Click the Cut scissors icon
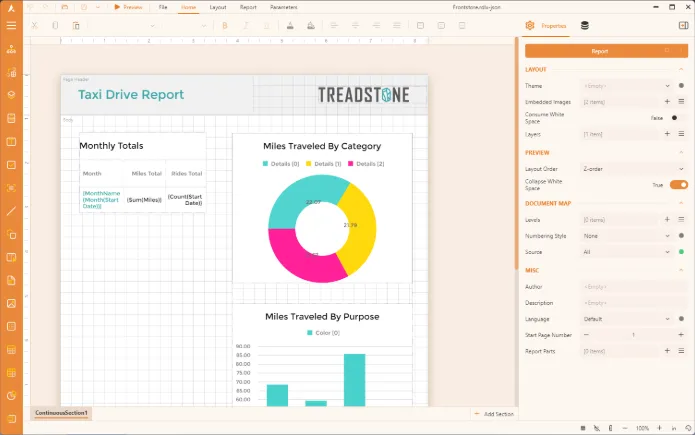The image size is (695, 435). pos(34,26)
